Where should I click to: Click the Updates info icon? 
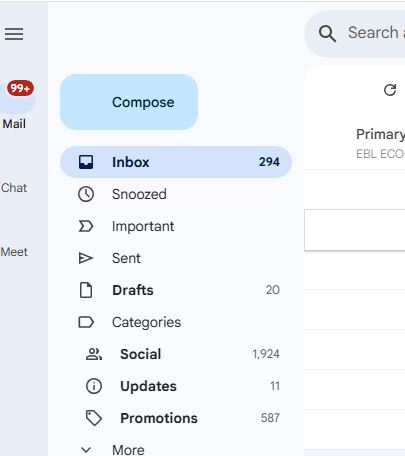point(94,386)
